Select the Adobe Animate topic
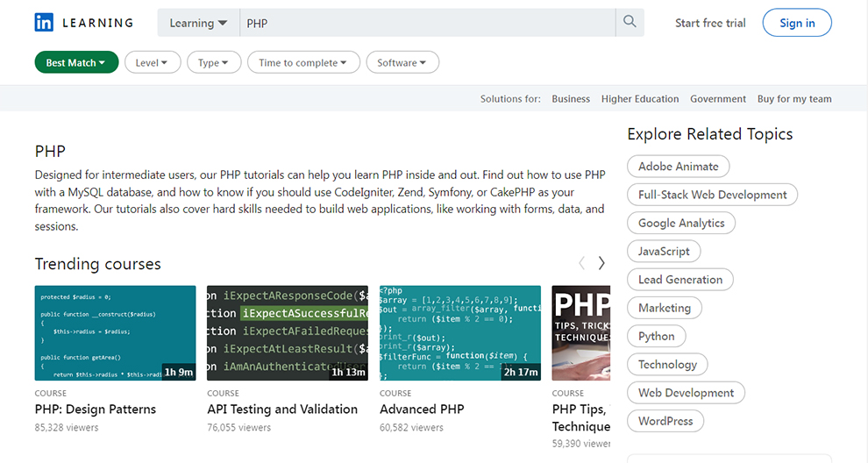 tap(678, 166)
